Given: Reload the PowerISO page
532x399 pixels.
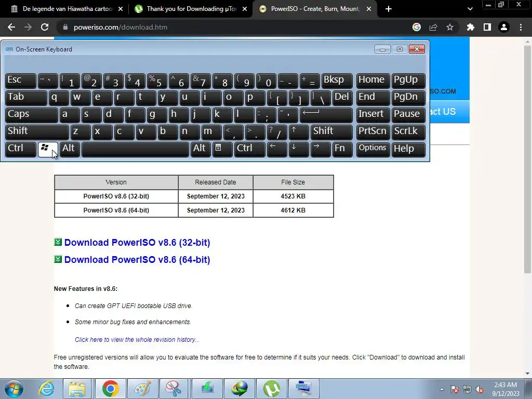Looking at the screenshot, I should pos(45,27).
